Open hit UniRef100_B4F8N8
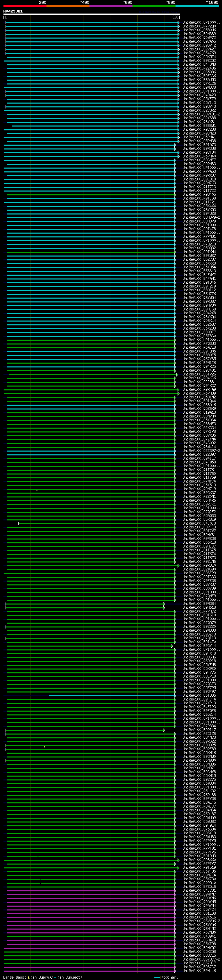Viewport: 222px width, 980px height. (x=199, y=64)
